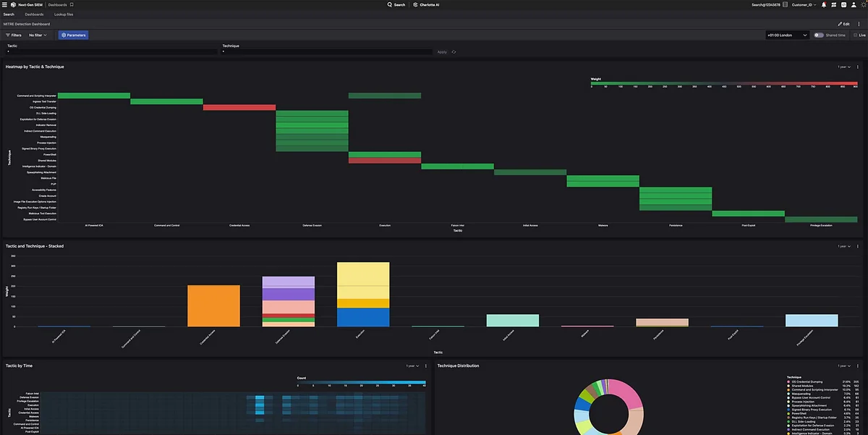Image resolution: width=868 pixels, height=435 pixels.
Task: Open the settings gear icon
Action: (863, 4)
